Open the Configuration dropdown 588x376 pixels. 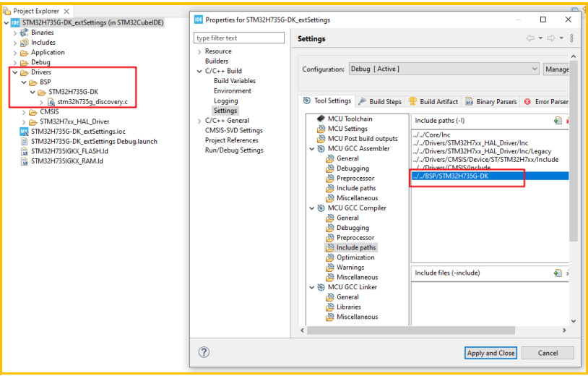coord(444,69)
